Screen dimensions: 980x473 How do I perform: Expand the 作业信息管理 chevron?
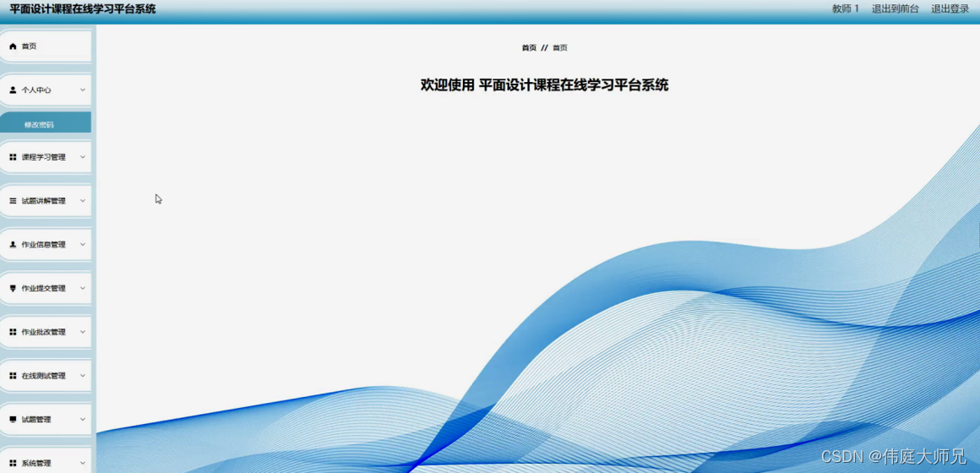pos(83,245)
